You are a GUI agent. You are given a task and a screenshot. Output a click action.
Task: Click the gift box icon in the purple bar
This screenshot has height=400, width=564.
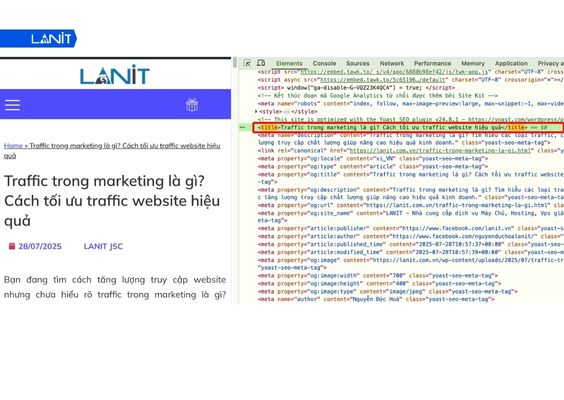click(192, 105)
